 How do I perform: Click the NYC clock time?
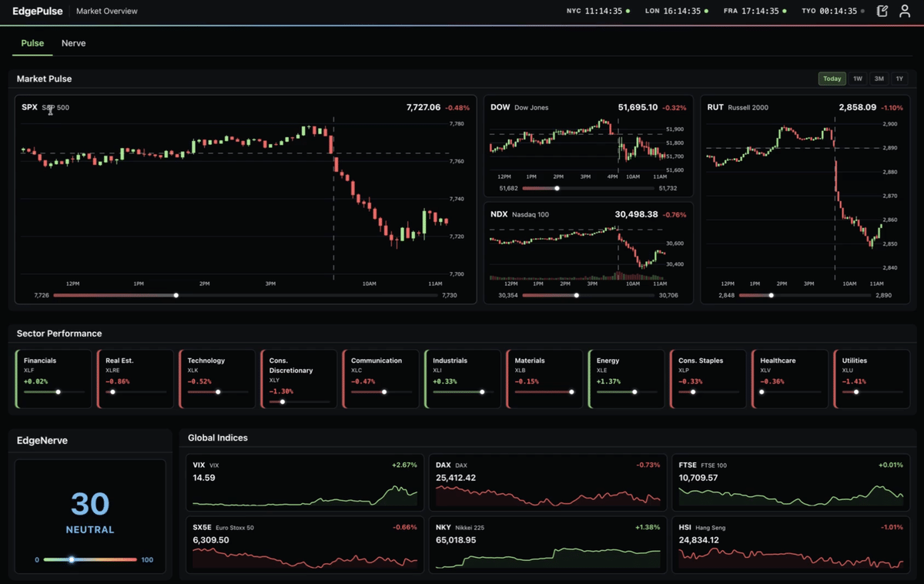604,12
